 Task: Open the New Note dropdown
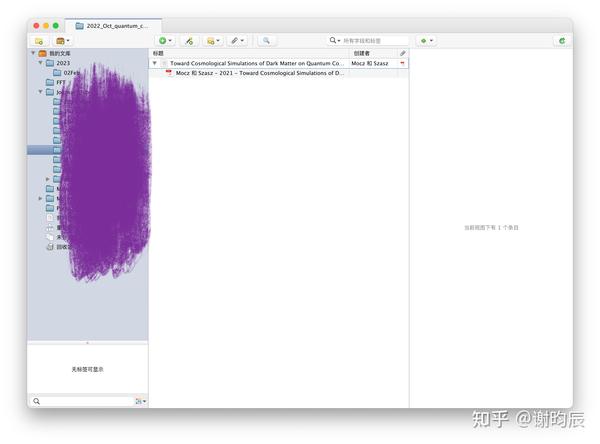(x=213, y=41)
